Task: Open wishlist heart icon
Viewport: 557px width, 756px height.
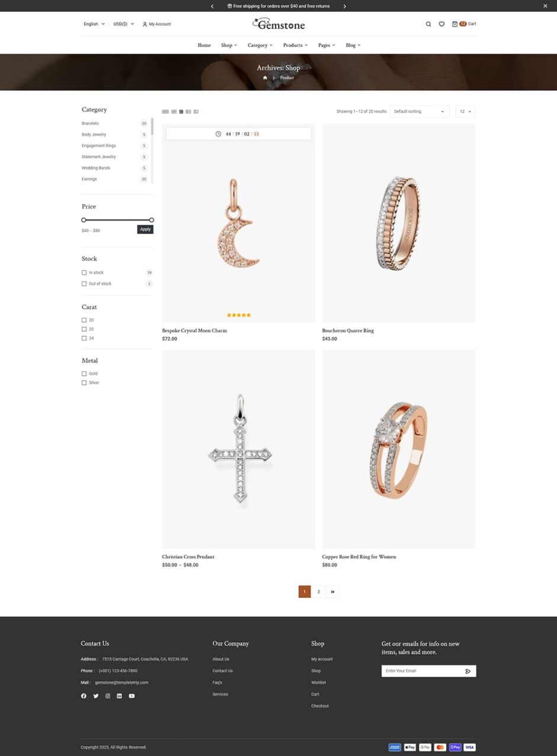Action: pyautogui.click(x=441, y=24)
